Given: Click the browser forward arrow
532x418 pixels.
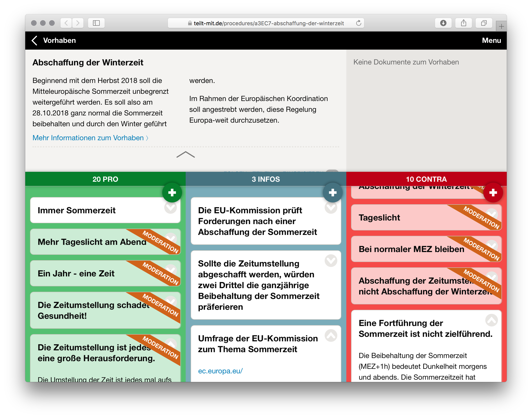Looking at the screenshot, I should (x=78, y=23).
